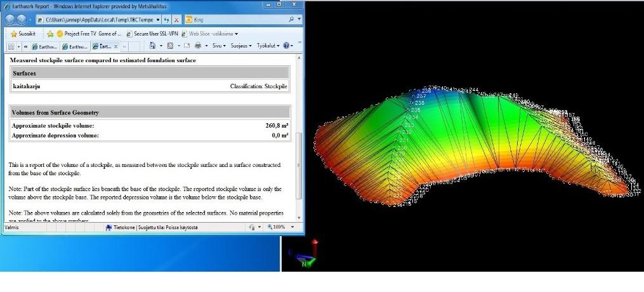Open the zoom level dropdown arrow
644x292 pixels.
[x=292, y=227]
